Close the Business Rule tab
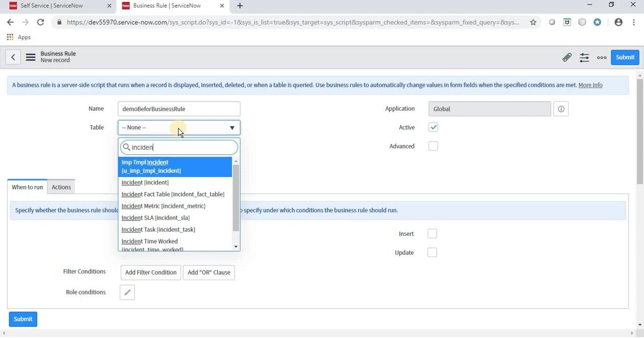This screenshot has height=339, width=644. [222, 6]
